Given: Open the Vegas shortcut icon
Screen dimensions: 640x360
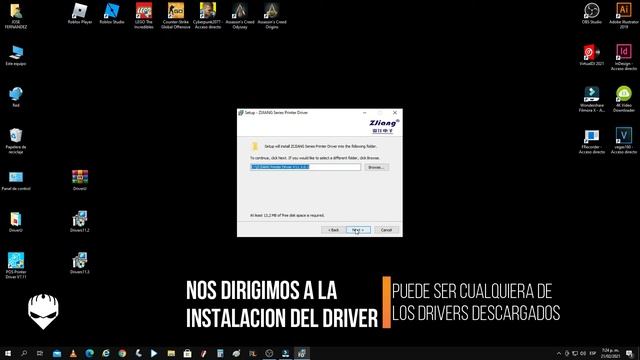Looking at the screenshot, I should click(624, 141).
